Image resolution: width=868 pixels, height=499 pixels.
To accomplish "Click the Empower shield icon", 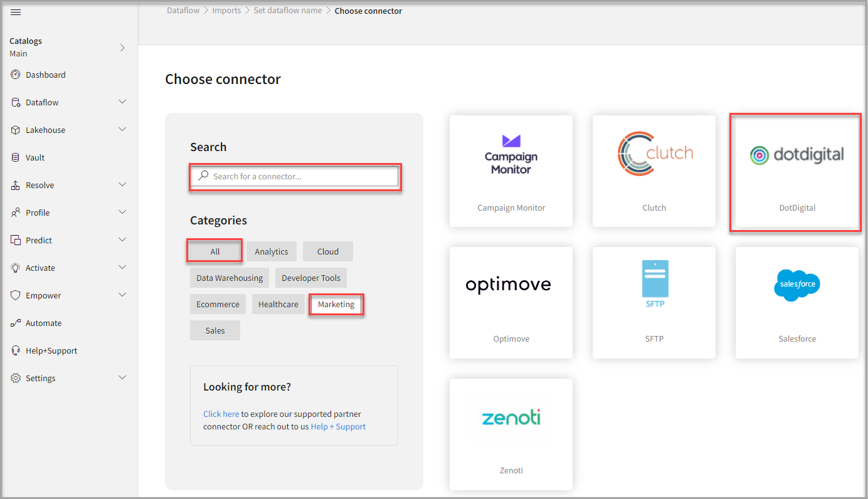I will pos(16,295).
